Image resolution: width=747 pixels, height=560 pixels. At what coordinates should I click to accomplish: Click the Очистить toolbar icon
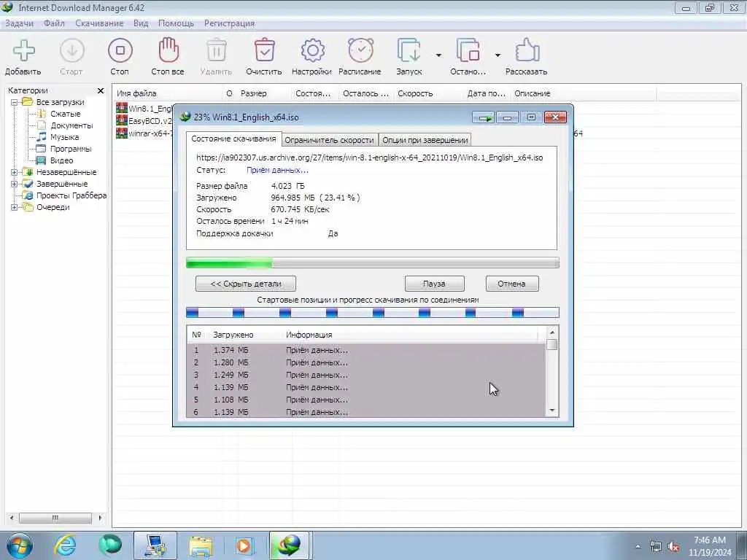(264, 50)
